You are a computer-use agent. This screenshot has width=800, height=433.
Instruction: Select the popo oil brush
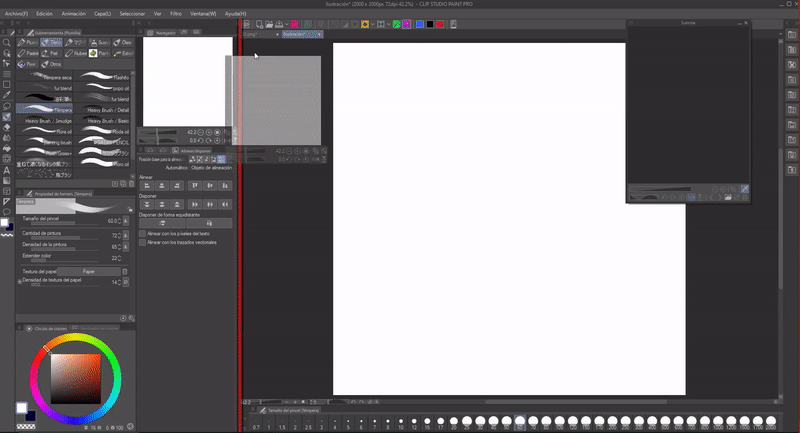(104, 88)
